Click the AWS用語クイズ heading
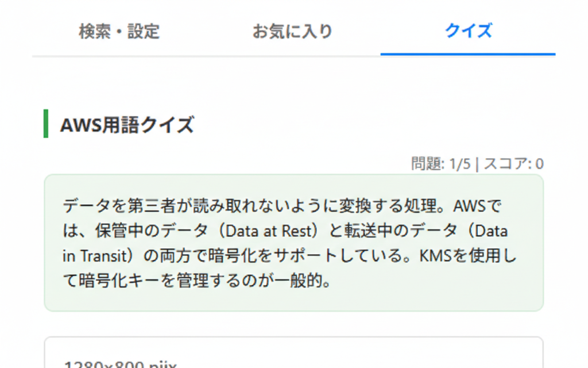This screenshot has width=588, height=368. coord(126,124)
